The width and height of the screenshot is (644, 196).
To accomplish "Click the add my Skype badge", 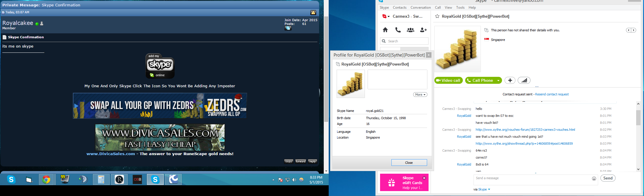I will point(160,66).
